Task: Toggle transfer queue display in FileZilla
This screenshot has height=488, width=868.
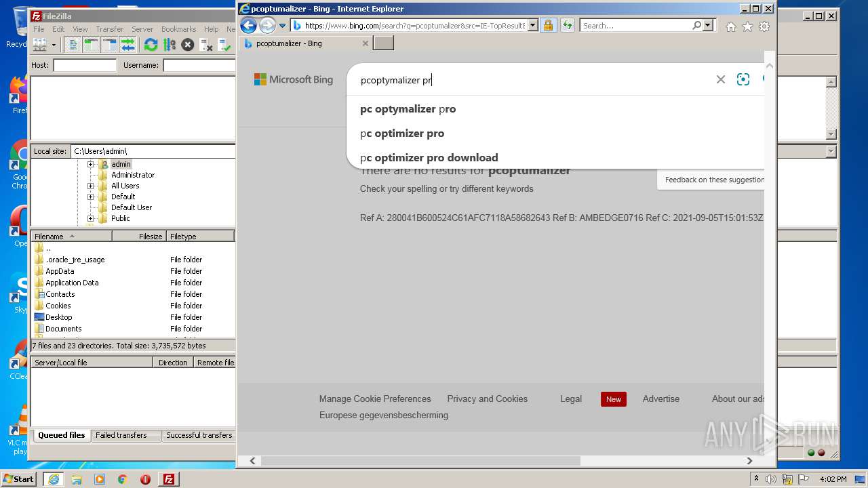Action: click(x=127, y=45)
